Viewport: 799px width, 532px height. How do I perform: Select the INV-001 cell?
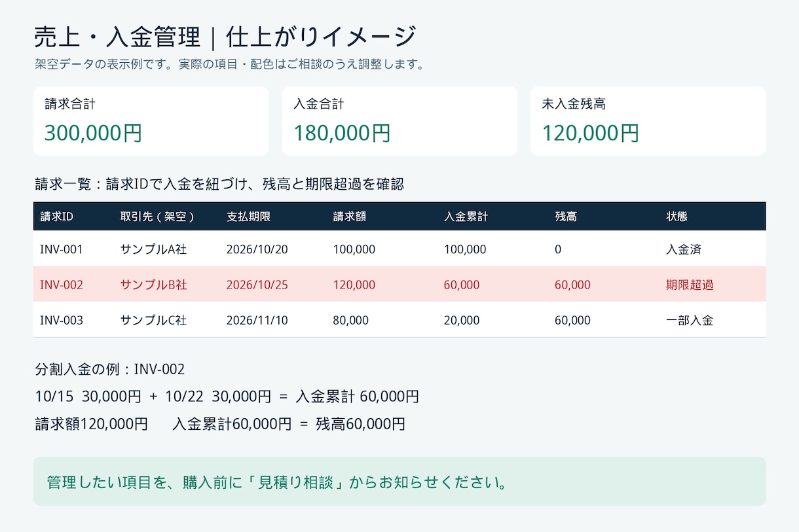tap(62, 249)
